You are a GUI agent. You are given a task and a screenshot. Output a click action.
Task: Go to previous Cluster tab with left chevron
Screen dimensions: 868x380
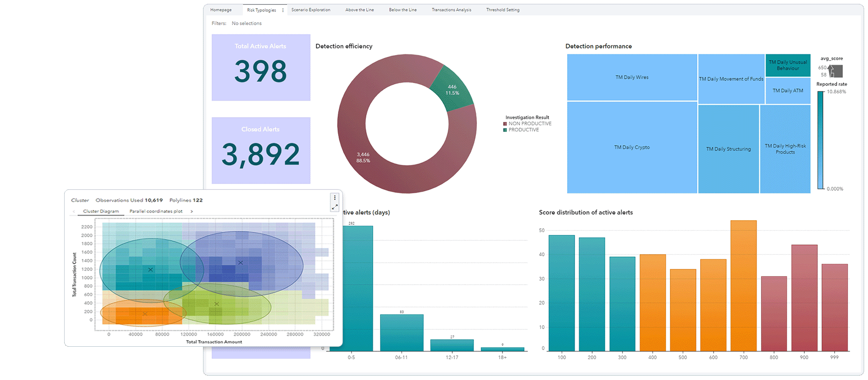pyautogui.click(x=74, y=211)
